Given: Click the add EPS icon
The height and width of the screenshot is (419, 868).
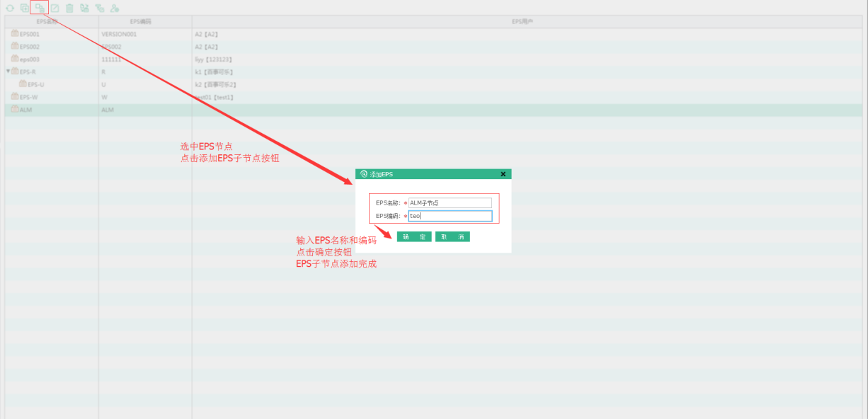Looking at the screenshot, I should coord(25,8).
